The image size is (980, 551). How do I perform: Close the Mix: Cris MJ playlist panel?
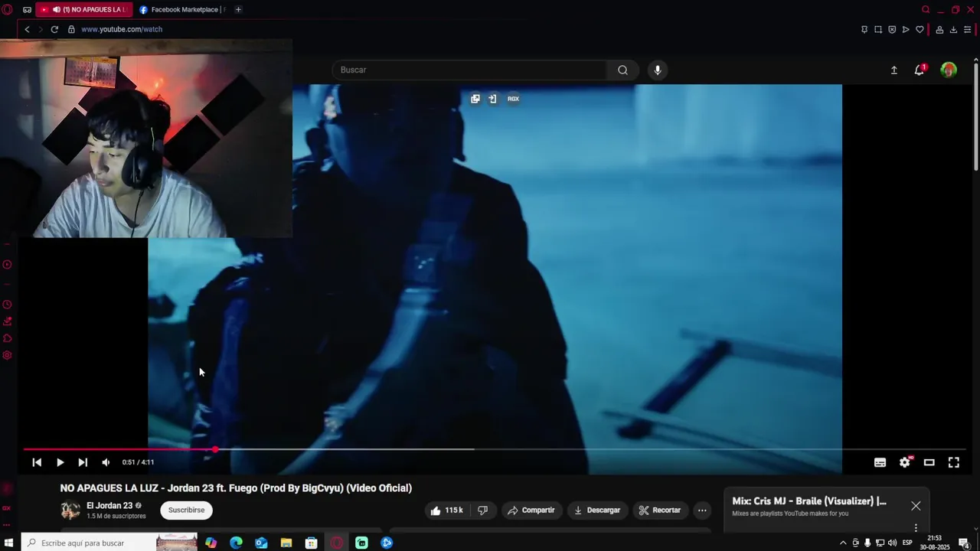[916, 506]
